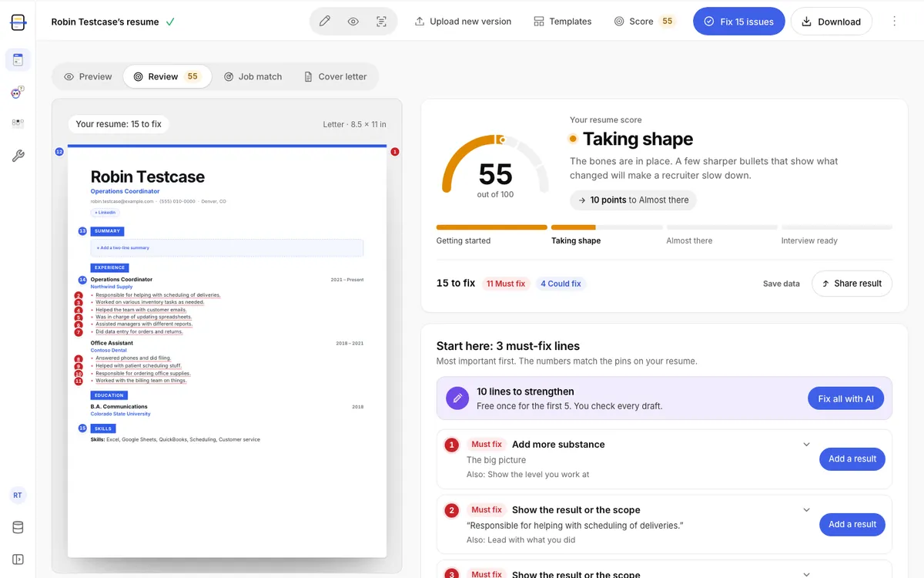Go to the Cover letter tab
This screenshot has height=578, width=924.
point(335,76)
